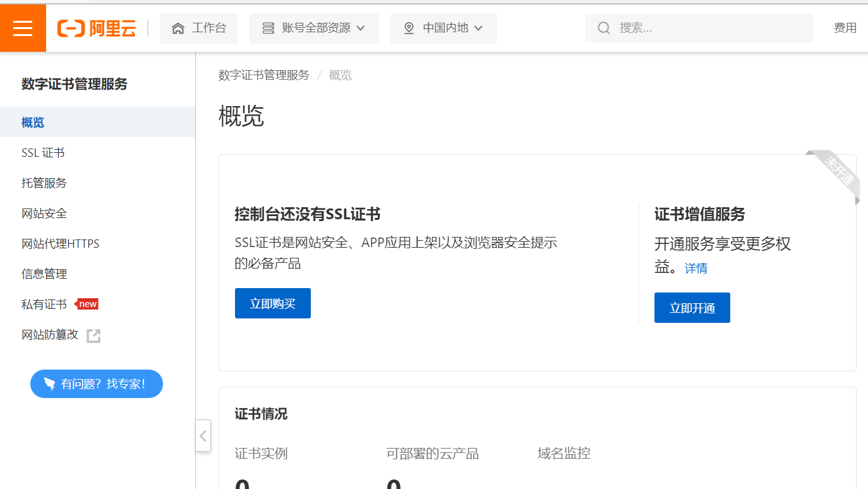Open the orange hamburger main menu
The width and height of the screenshot is (868, 489).
coord(23,28)
